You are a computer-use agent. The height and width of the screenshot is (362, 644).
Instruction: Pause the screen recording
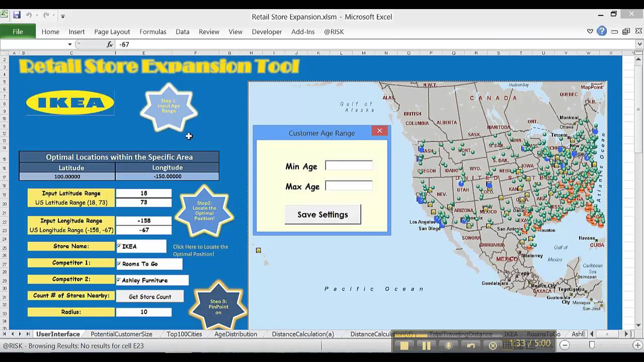[426, 345]
